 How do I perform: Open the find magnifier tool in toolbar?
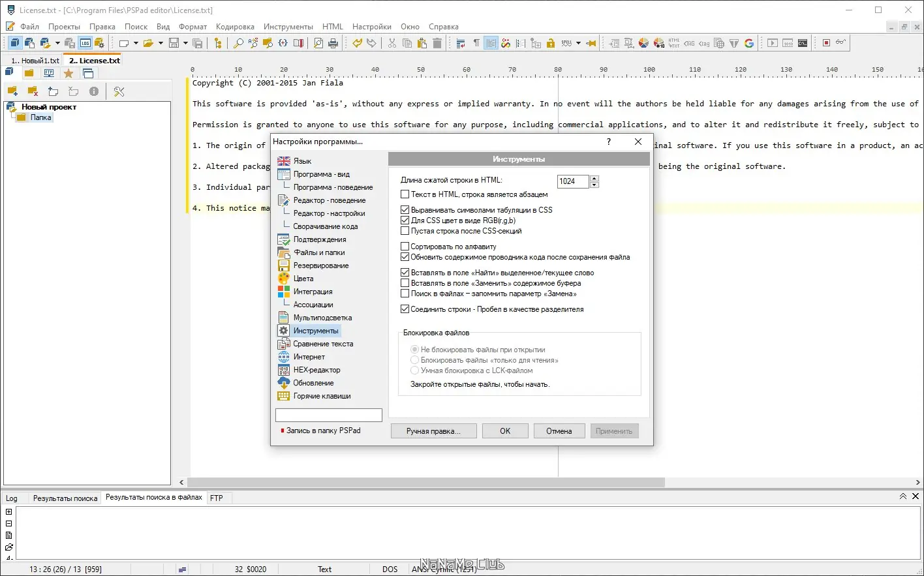238,43
